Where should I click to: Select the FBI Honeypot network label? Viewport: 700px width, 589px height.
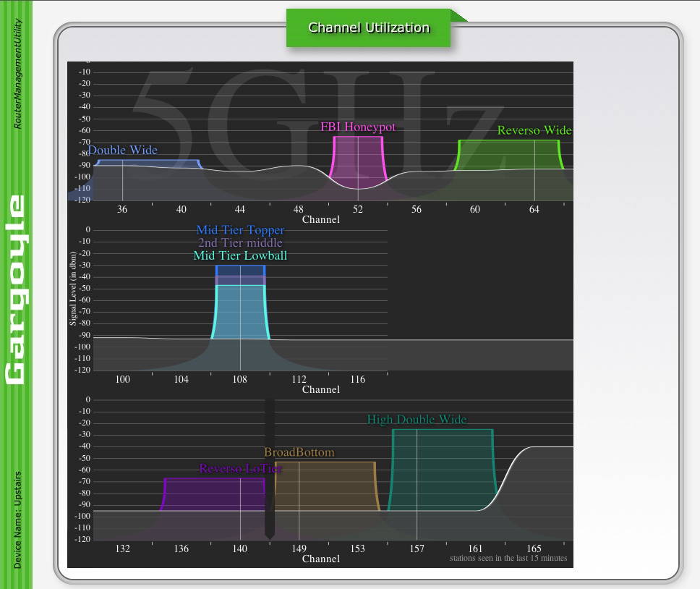(x=357, y=127)
